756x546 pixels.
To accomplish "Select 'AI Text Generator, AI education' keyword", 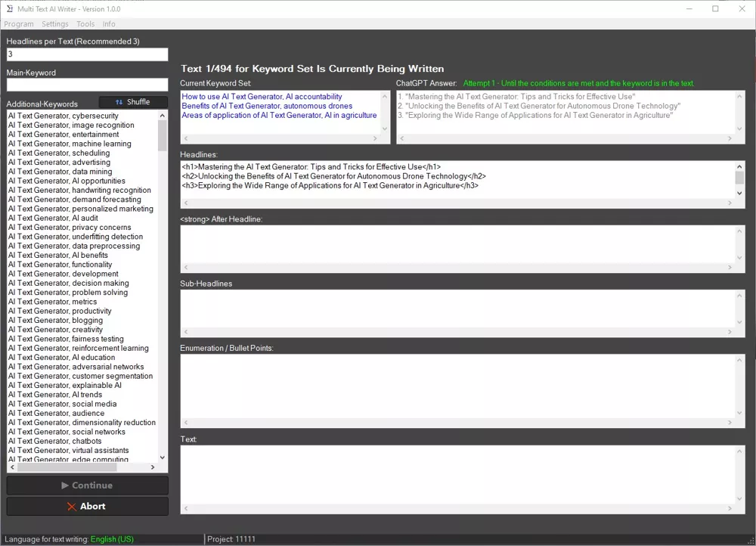I will 62,358.
